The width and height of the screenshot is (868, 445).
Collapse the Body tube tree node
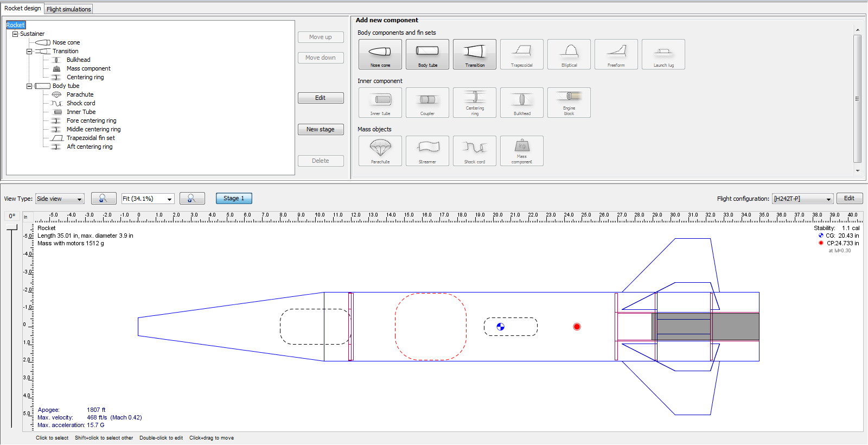pyautogui.click(x=29, y=86)
